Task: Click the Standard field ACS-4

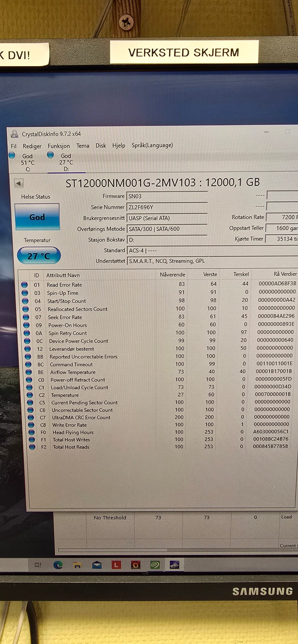Action: tap(212, 250)
